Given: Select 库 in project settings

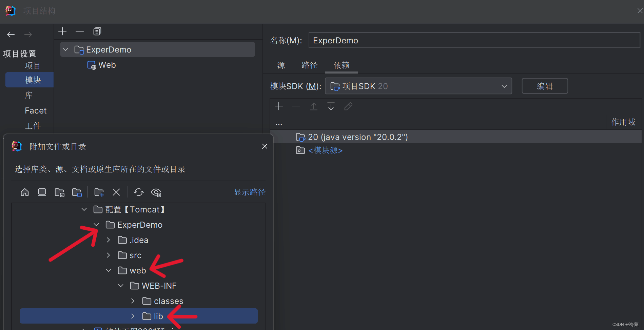Looking at the screenshot, I should click(29, 96).
